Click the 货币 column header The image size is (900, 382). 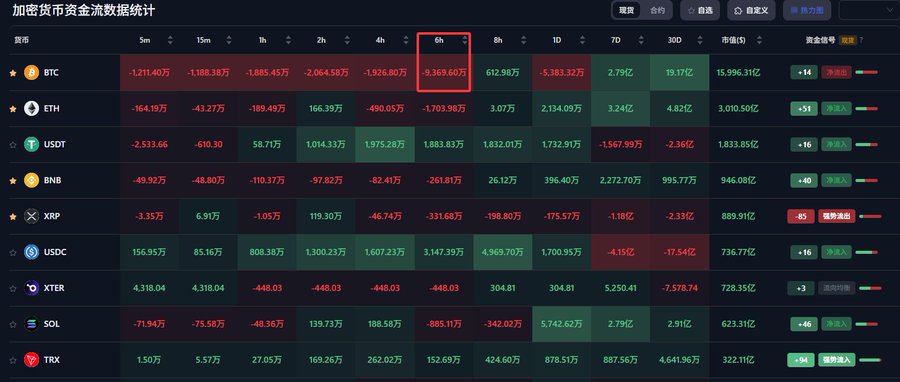(x=22, y=40)
